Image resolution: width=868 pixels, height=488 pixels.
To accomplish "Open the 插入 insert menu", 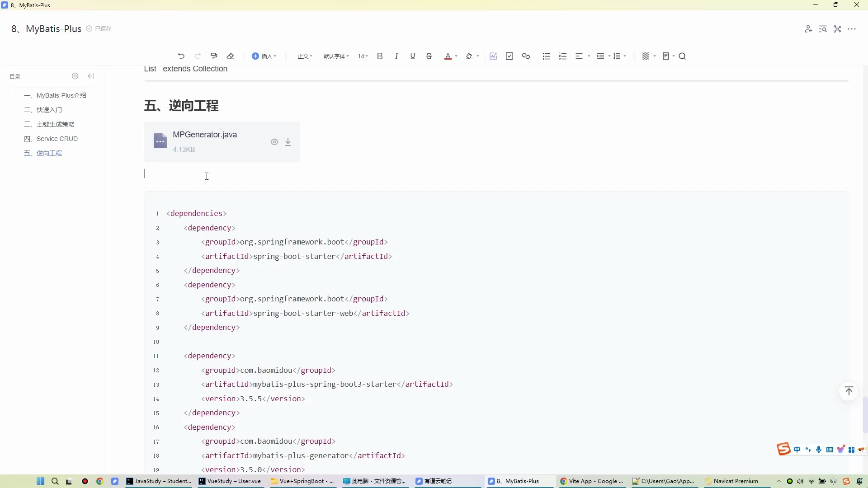I will 264,56.
